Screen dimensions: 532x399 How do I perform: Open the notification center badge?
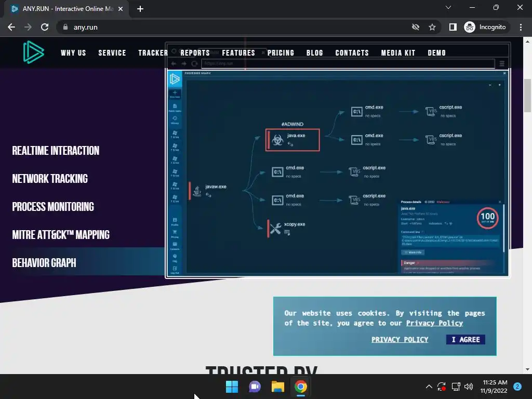pyautogui.click(x=517, y=387)
